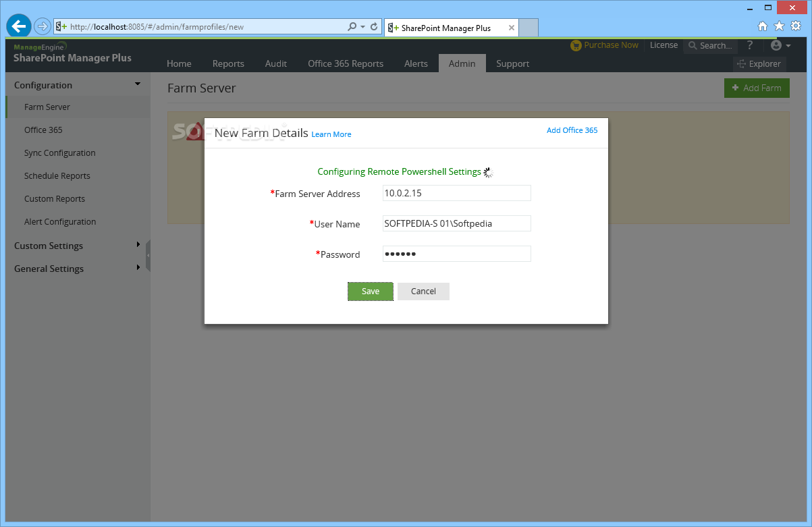Open the browser Tools gear icon

click(x=796, y=26)
